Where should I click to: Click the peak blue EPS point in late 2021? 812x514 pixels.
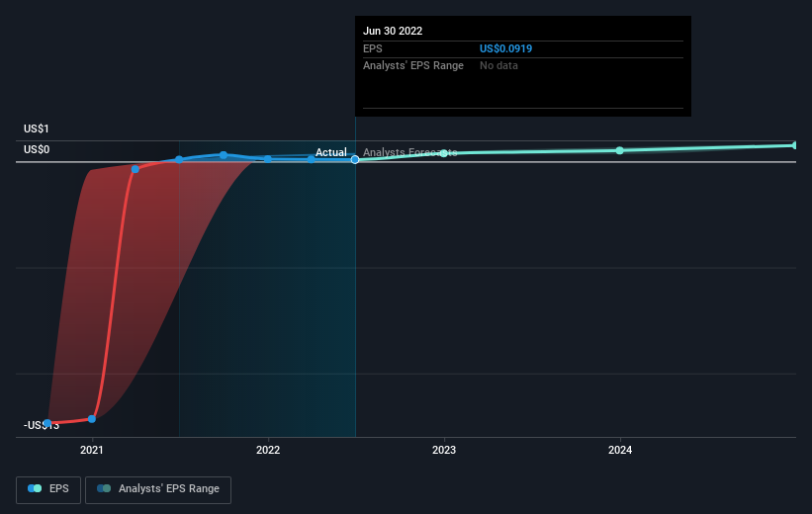pos(224,155)
